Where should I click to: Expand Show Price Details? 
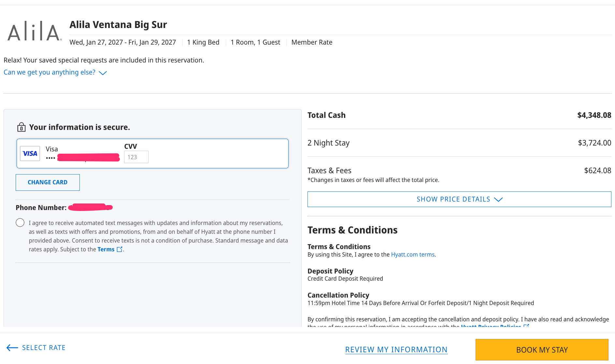453,199
